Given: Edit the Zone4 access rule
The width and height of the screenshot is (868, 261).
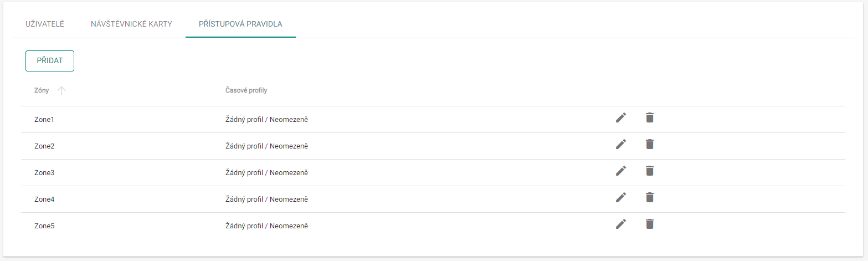Looking at the screenshot, I should (x=621, y=197).
